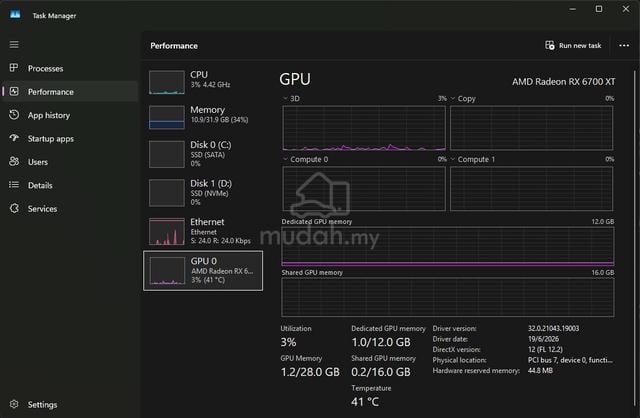Select Disk 1 (D:) NVMe entry
This screenshot has width=640, height=418.
coord(203,192)
